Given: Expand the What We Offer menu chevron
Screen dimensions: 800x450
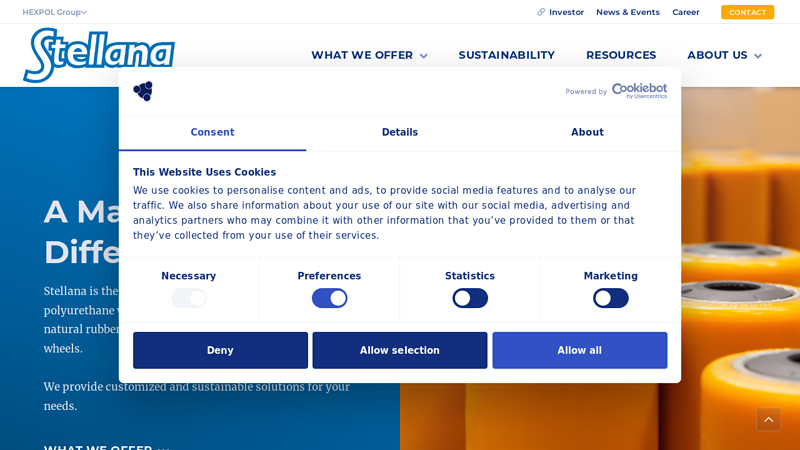Looking at the screenshot, I should pos(423,56).
